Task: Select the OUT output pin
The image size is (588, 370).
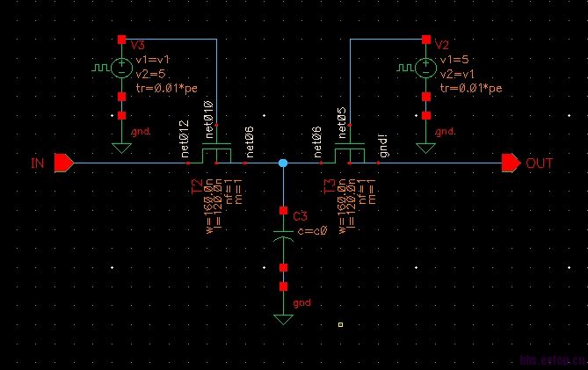Action: click(511, 163)
